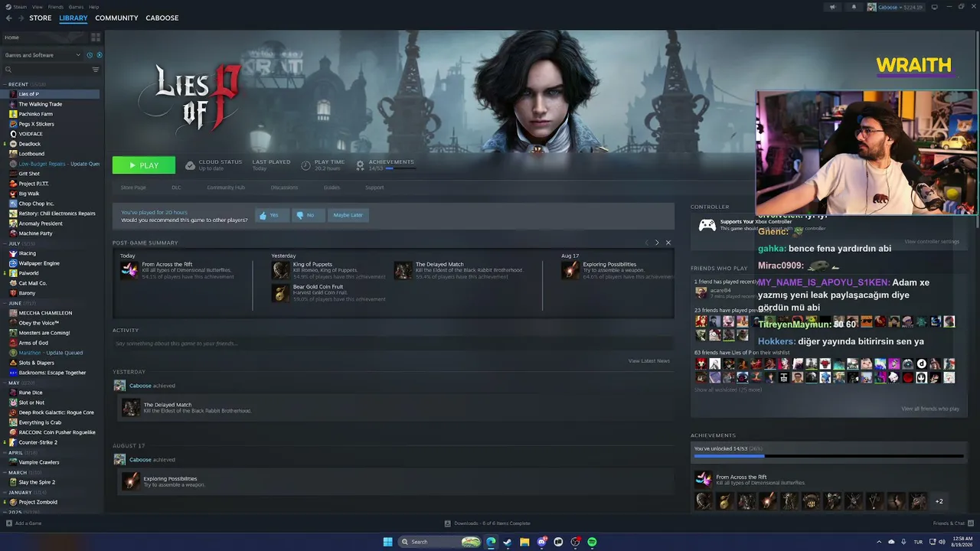Open Steam notifications bell

coord(854,7)
